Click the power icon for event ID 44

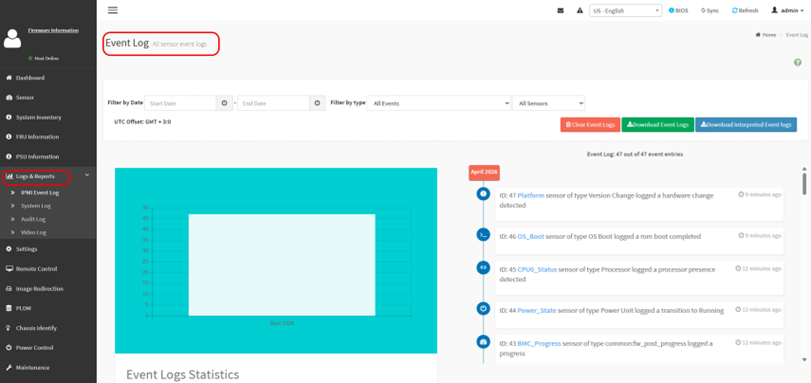click(483, 308)
